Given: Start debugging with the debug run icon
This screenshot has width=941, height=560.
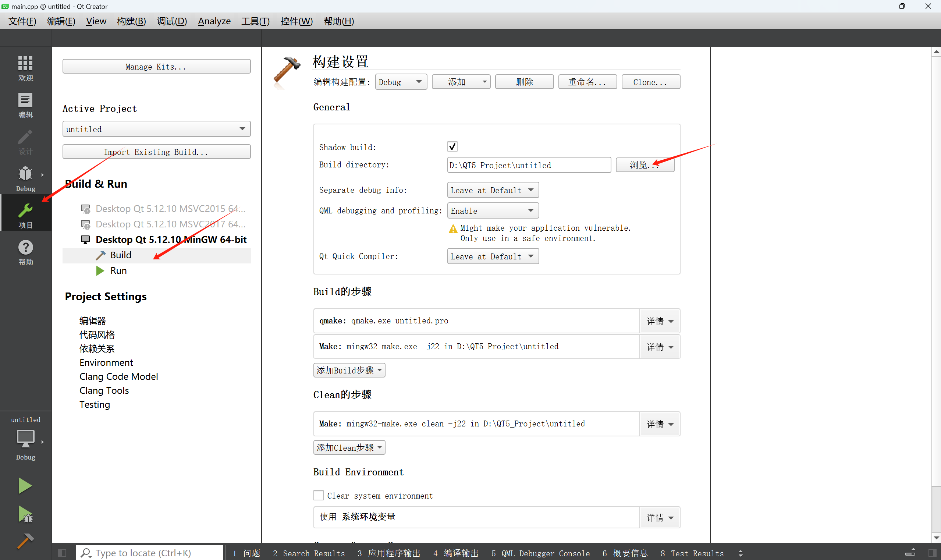Looking at the screenshot, I should 25,514.
